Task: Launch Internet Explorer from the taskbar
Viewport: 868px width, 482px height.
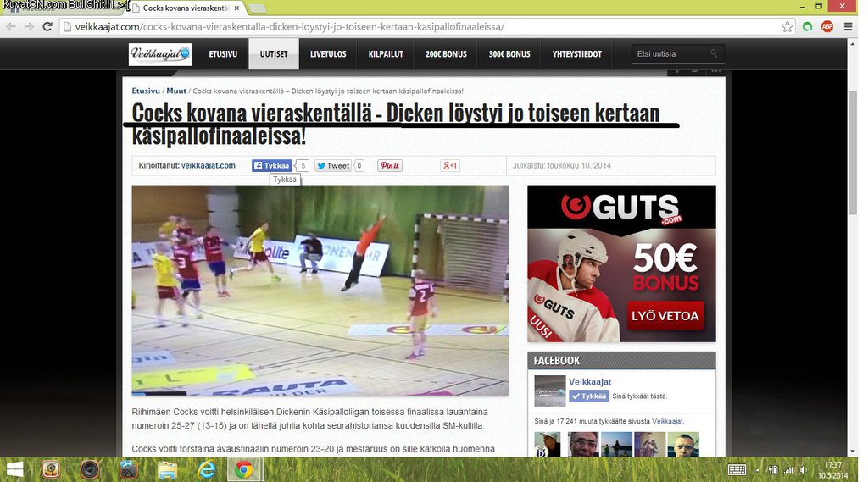Action: tap(207, 468)
